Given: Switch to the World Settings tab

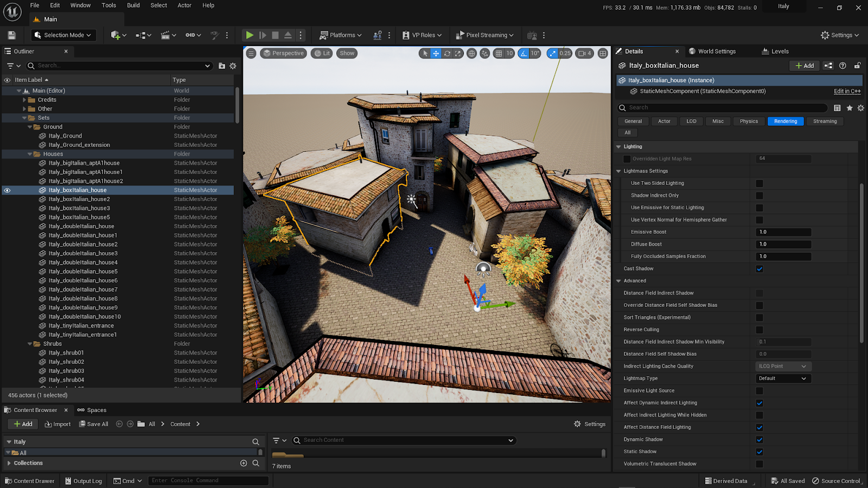Looking at the screenshot, I should pos(716,52).
